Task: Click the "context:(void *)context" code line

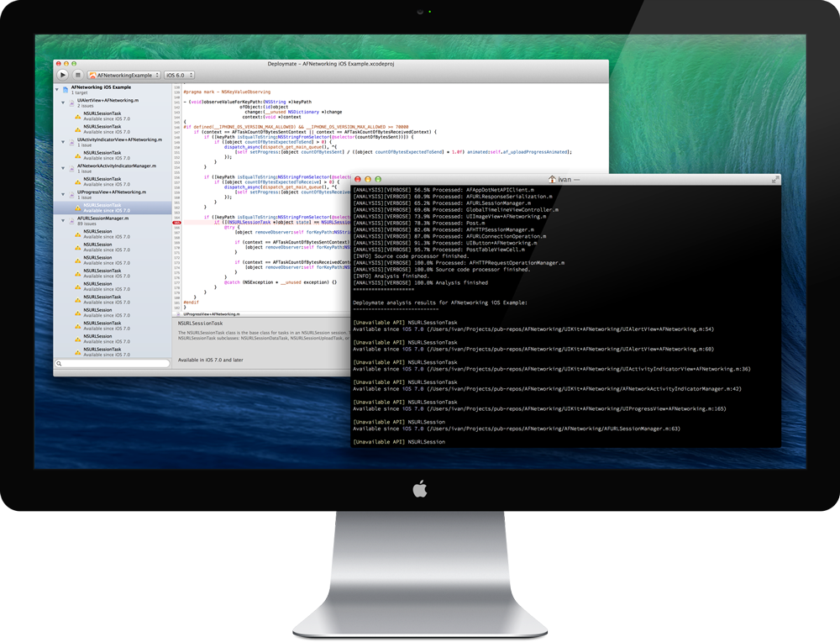Action: click(x=271, y=117)
